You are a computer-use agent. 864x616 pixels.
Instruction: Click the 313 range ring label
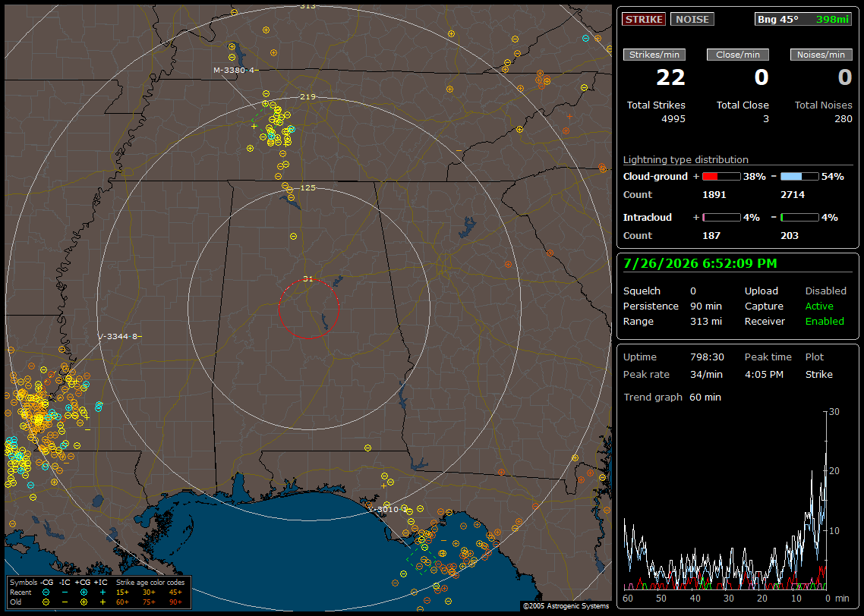(307, 6)
